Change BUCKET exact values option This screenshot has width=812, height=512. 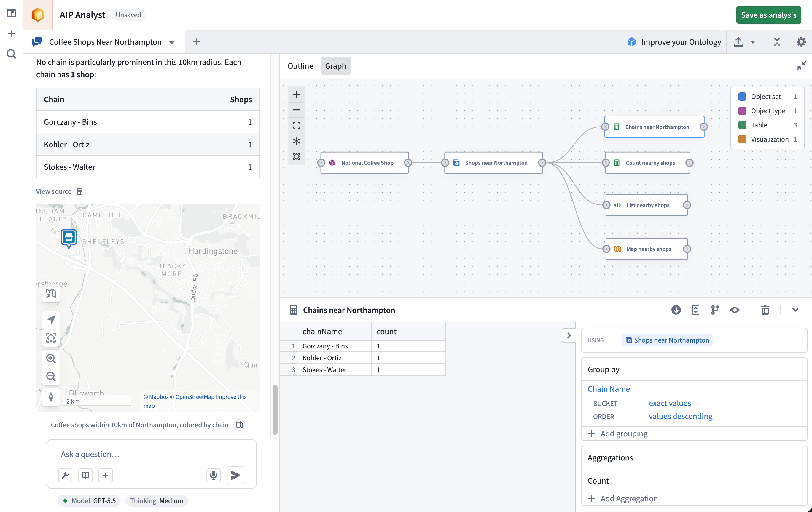pyautogui.click(x=670, y=403)
